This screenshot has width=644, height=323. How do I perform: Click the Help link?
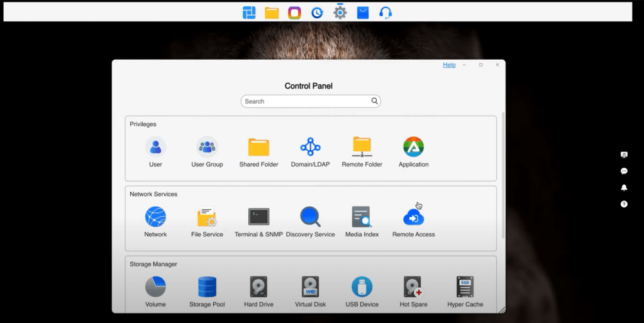tap(449, 65)
